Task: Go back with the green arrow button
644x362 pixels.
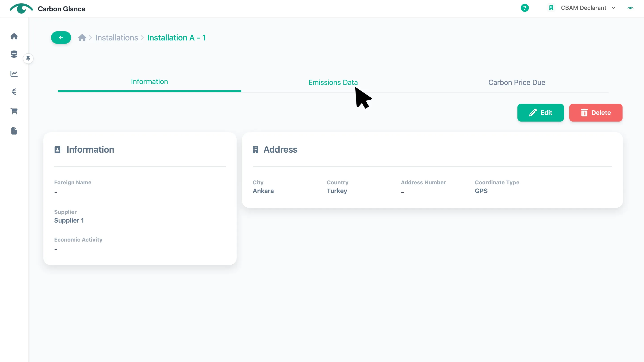Action: pos(61,38)
